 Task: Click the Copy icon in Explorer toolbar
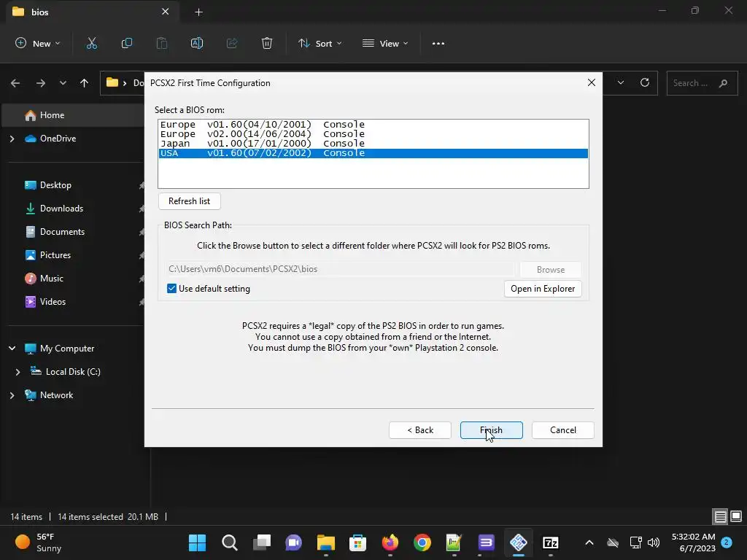click(127, 43)
